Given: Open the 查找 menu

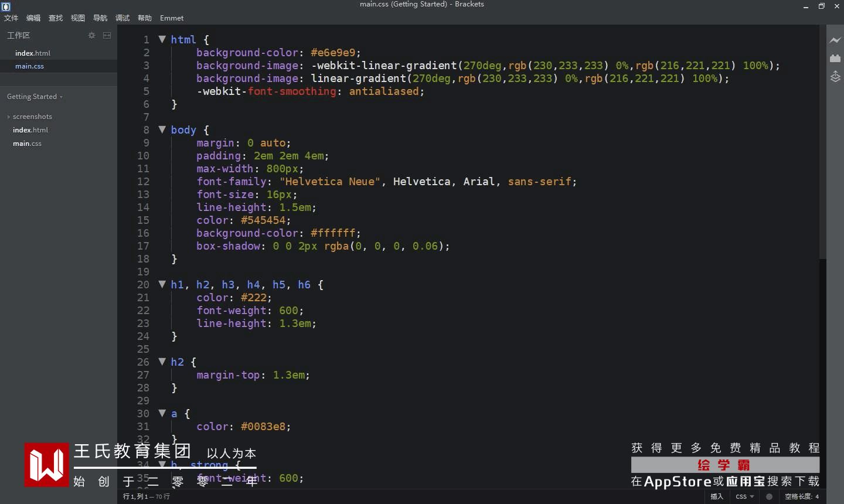Looking at the screenshot, I should pyautogui.click(x=56, y=18).
